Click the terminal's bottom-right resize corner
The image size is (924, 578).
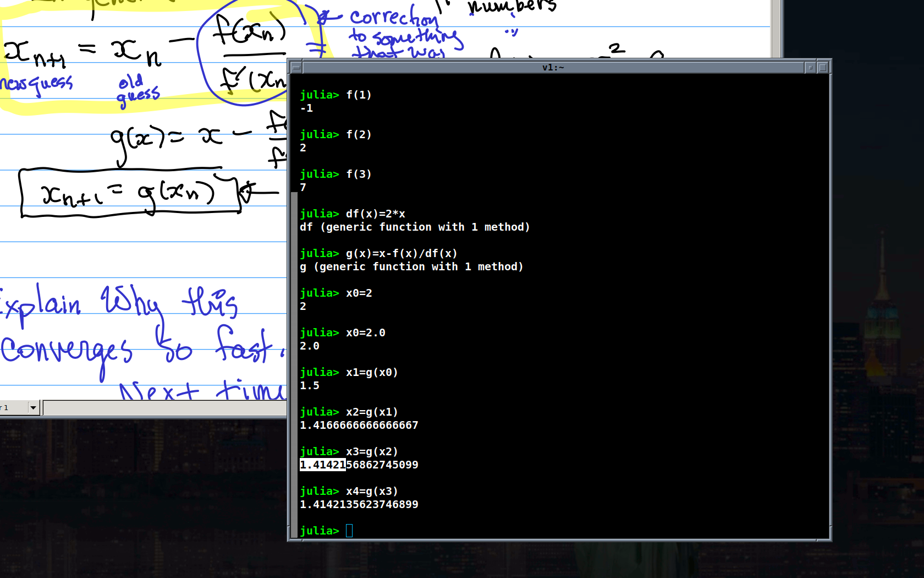click(828, 538)
